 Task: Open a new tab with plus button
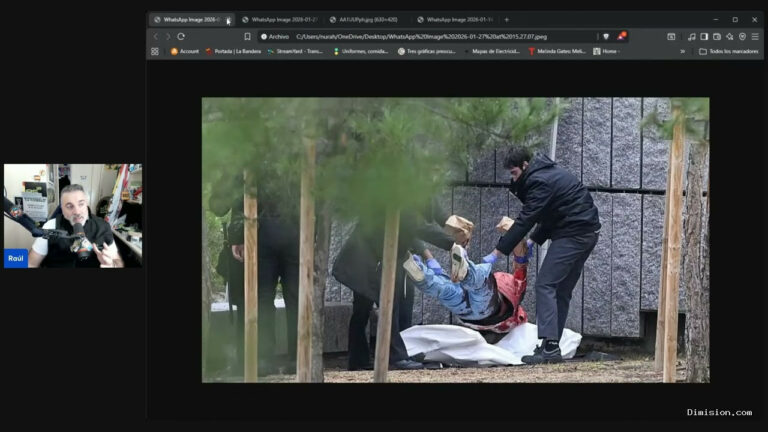507,20
